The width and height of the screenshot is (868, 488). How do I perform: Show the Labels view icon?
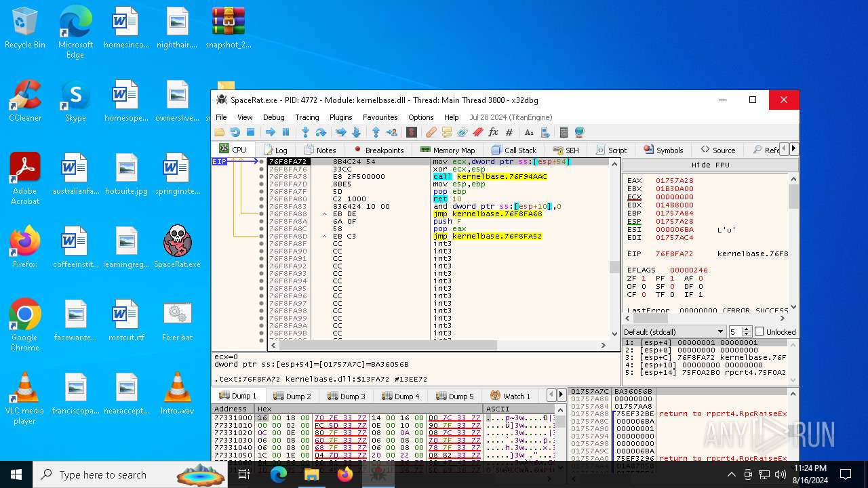[x=462, y=132]
